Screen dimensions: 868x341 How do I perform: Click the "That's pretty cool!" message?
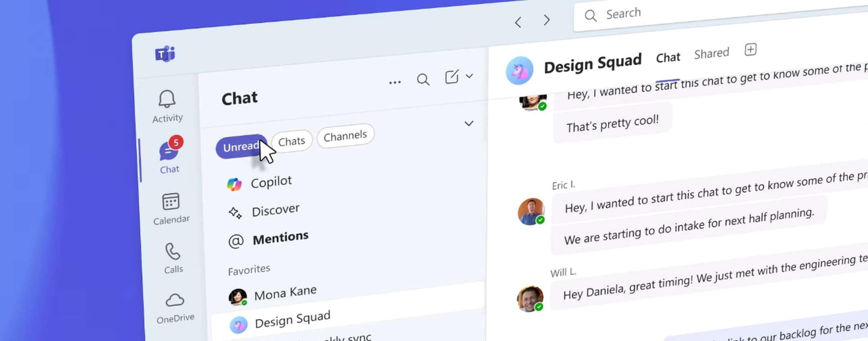(x=612, y=123)
